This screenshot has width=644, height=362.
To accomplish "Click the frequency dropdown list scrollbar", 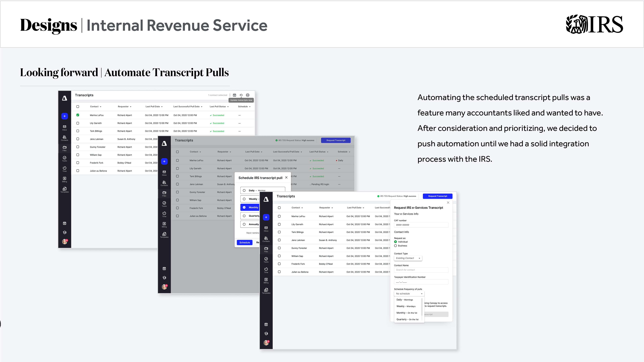I will [x=422, y=307].
